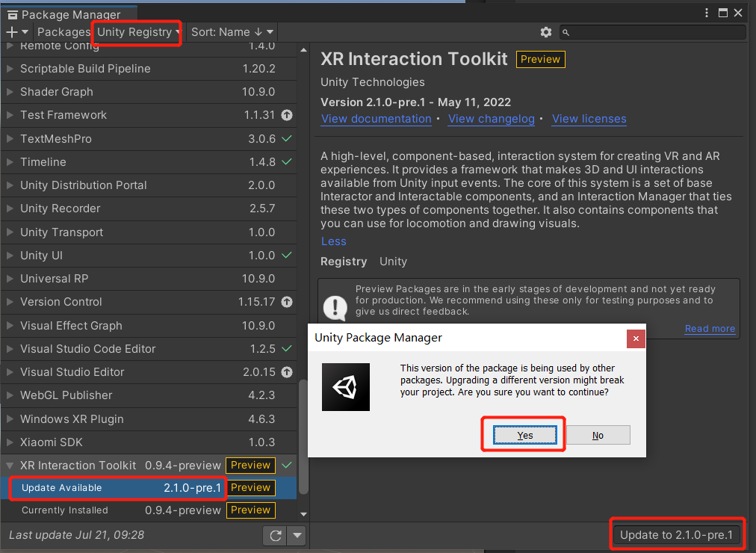This screenshot has width=756, height=553.
Task: Open the Package Manager settings gear
Action: tap(546, 32)
